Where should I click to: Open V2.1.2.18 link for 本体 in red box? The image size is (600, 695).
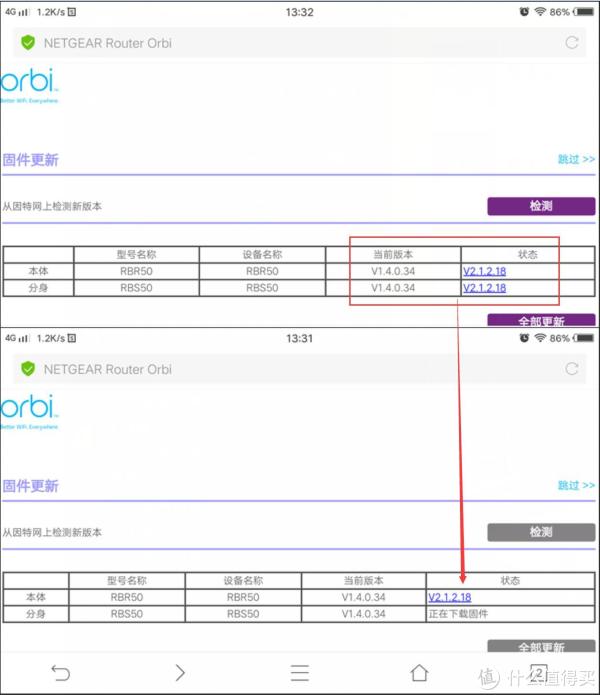tap(484, 271)
